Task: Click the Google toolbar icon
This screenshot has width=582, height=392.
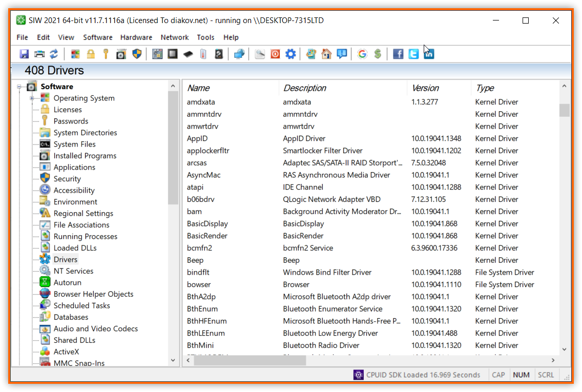Action: coord(362,54)
